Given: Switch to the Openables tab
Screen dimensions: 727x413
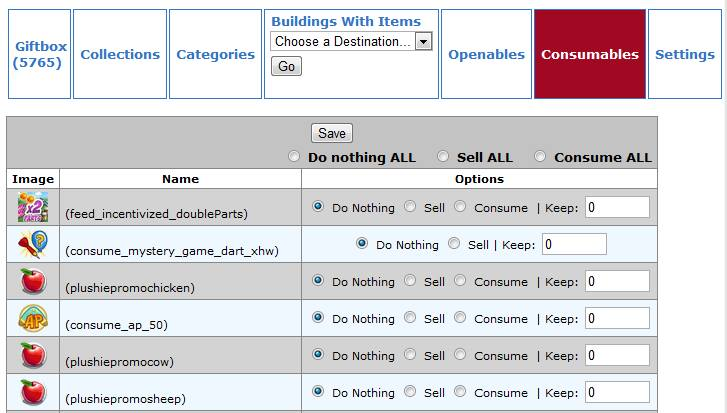Looking at the screenshot, I should tap(486, 54).
